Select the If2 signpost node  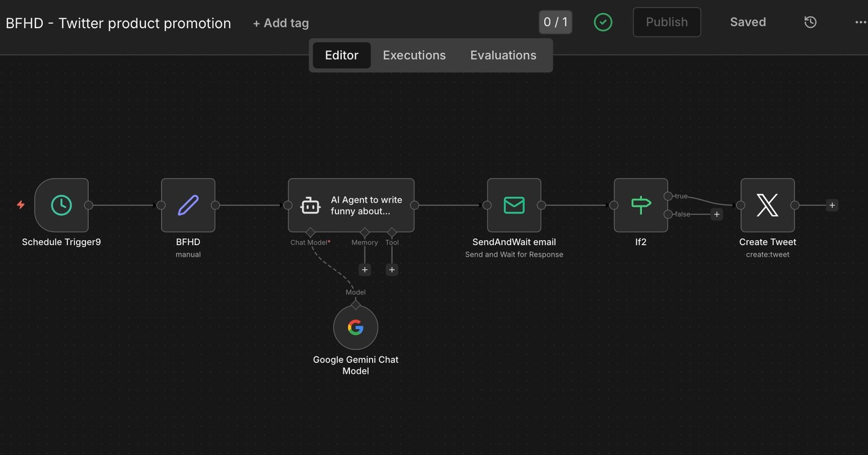(640, 205)
